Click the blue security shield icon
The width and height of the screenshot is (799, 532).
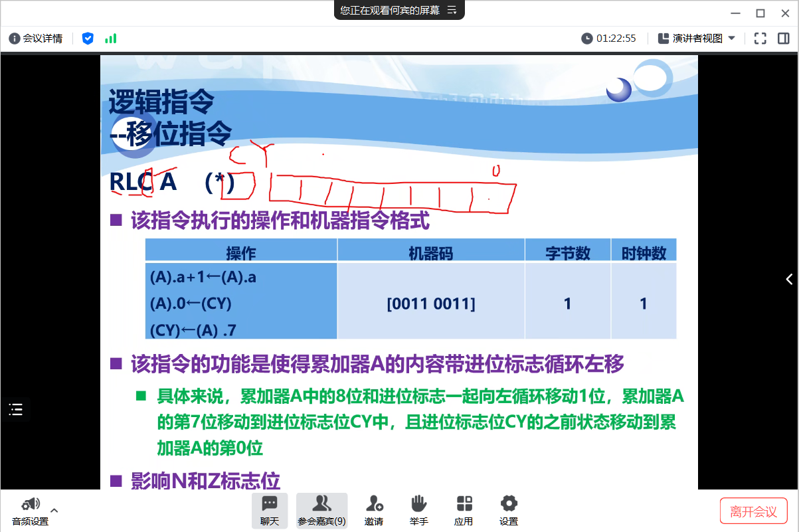point(88,39)
